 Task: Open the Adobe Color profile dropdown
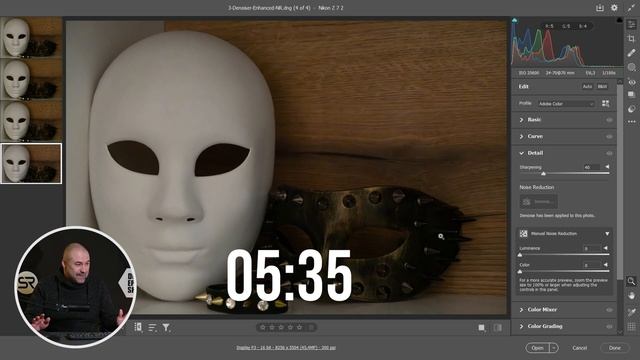566,104
